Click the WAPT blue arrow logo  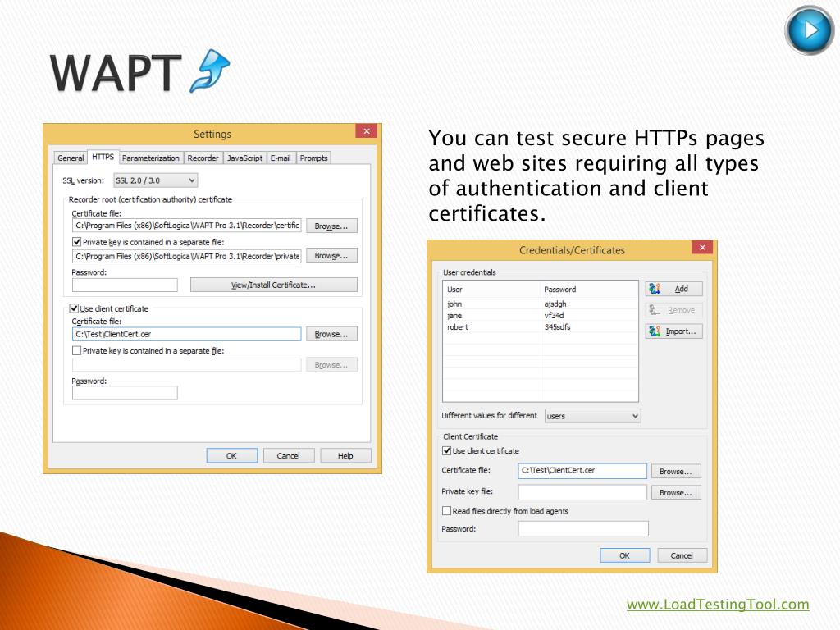[x=209, y=71]
